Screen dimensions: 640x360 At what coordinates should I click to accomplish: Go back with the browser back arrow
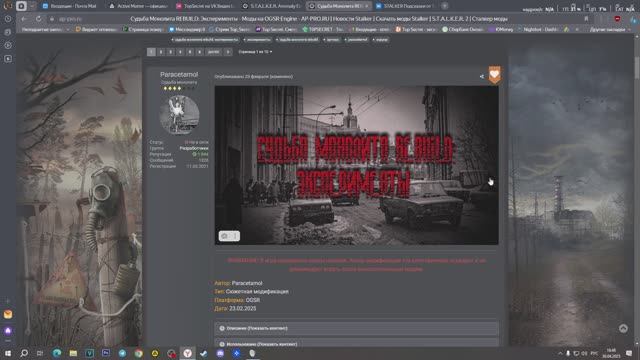click(24, 19)
